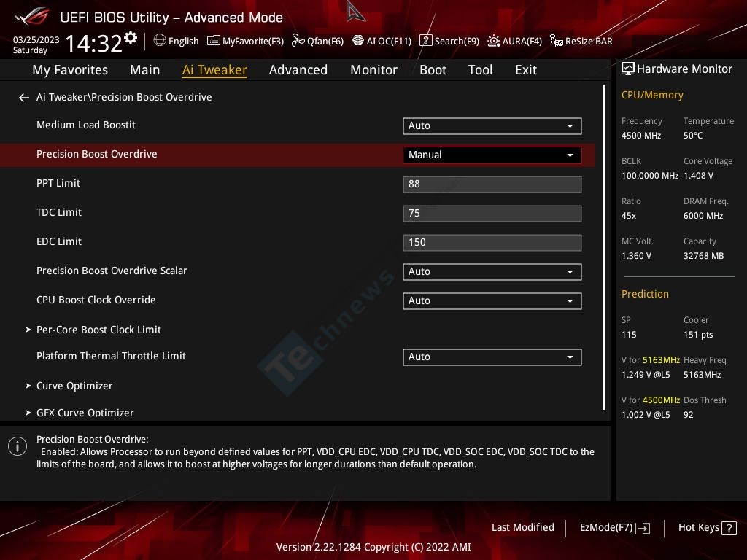Click the AURA light icon
The height and width of the screenshot is (560, 747).
pyautogui.click(x=494, y=41)
